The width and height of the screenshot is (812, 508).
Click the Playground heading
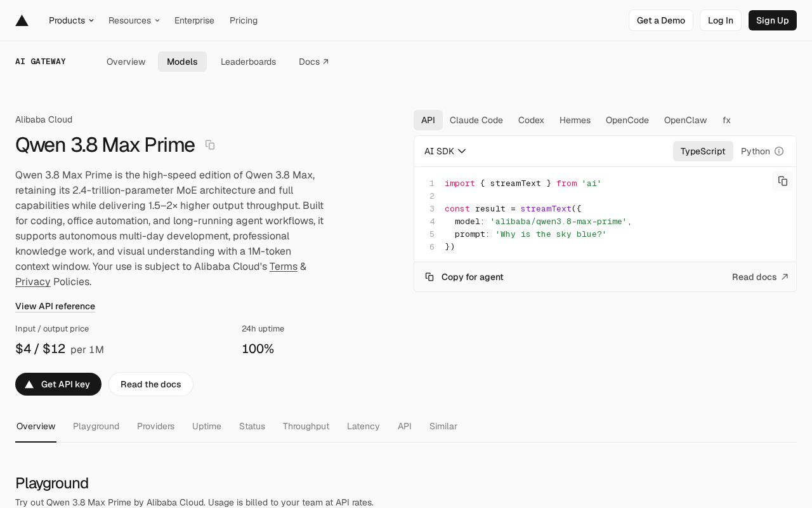point(52,483)
